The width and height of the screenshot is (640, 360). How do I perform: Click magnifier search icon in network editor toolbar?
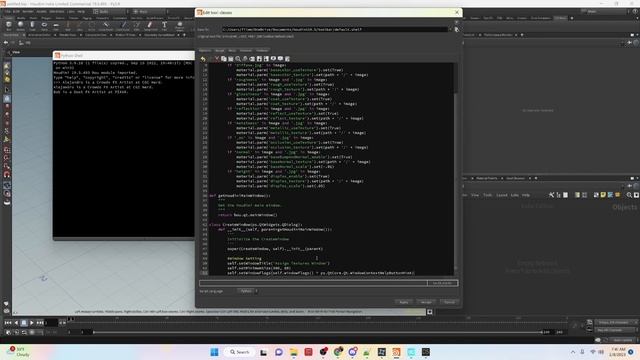click(x=629, y=195)
